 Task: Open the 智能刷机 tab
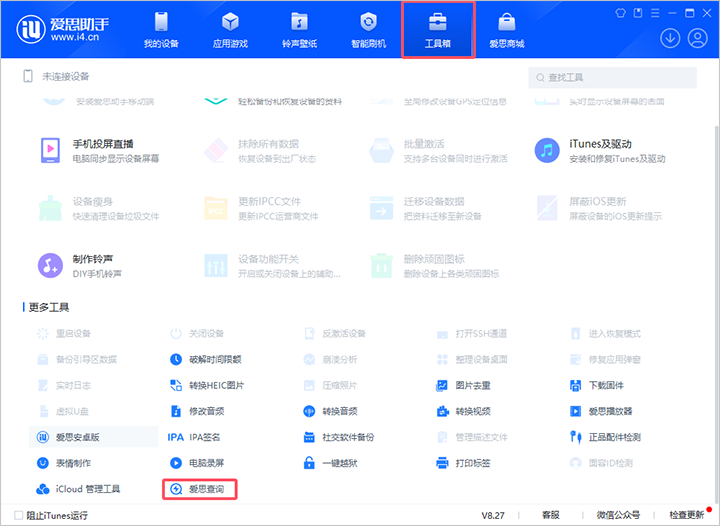pyautogui.click(x=369, y=30)
